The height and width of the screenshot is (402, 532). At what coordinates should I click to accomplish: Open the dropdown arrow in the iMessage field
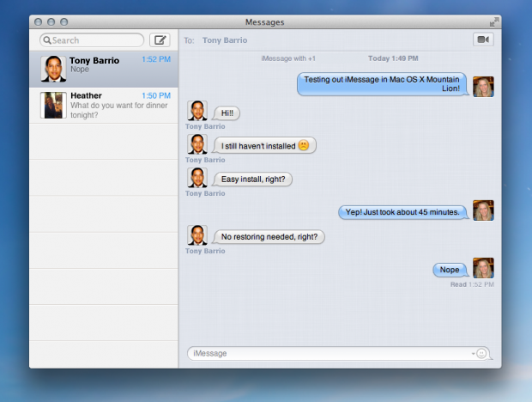[473, 354]
